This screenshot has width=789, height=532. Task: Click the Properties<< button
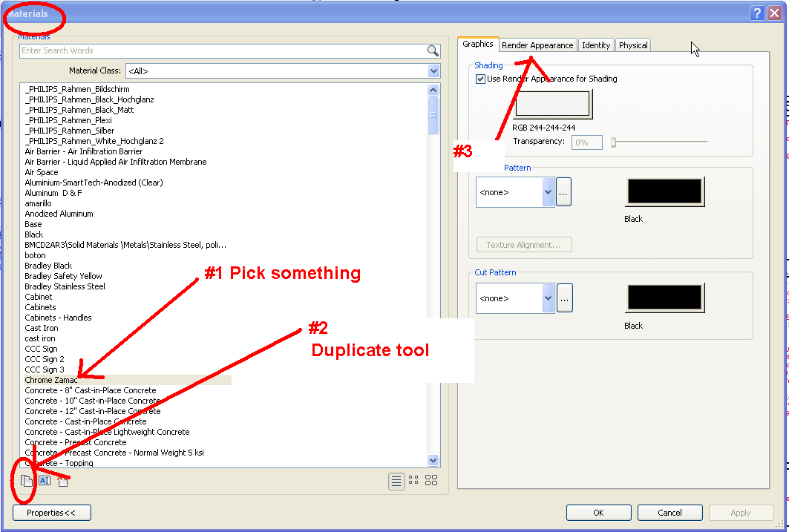click(x=52, y=513)
